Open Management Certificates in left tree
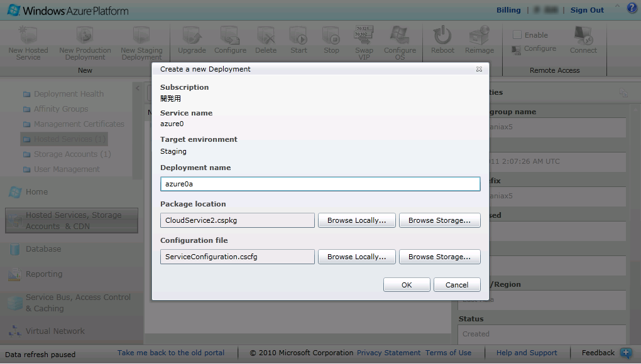Image resolution: width=641 pixels, height=364 pixels. [74, 124]
